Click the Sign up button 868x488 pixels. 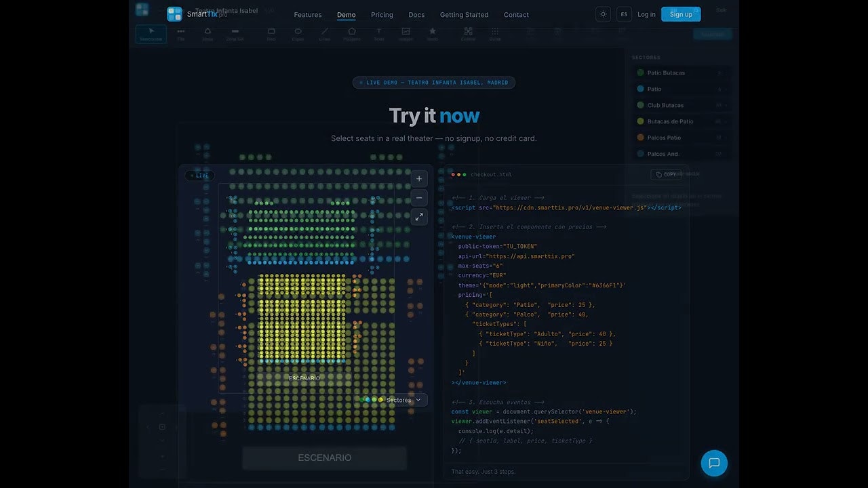681,14
